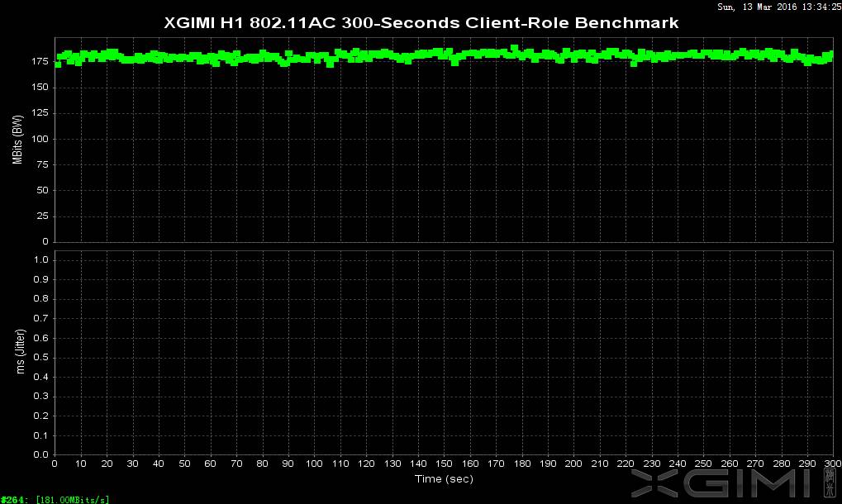
Task: Click the 150 bandwidth axis value
Action: pos(40,87)
